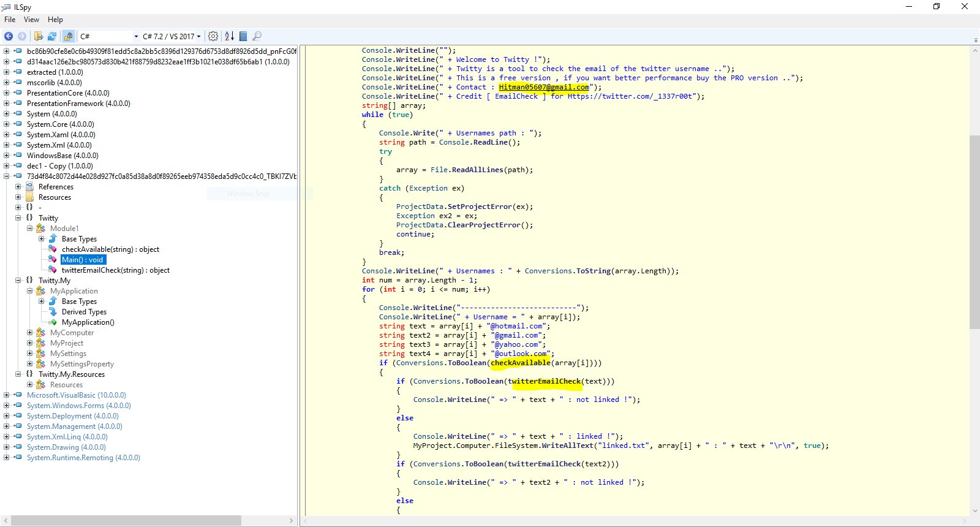This screenshot has height=527, width=980.
Task: Select the Twitty.My.Resources namespace
Action: coord(72,374)
